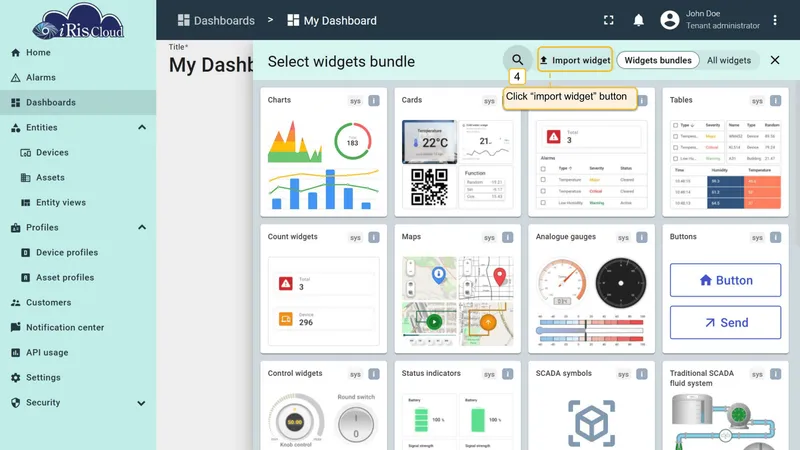Click info icon on Maps bundle
Screen dimensions: 800x450
coord(508,237)
